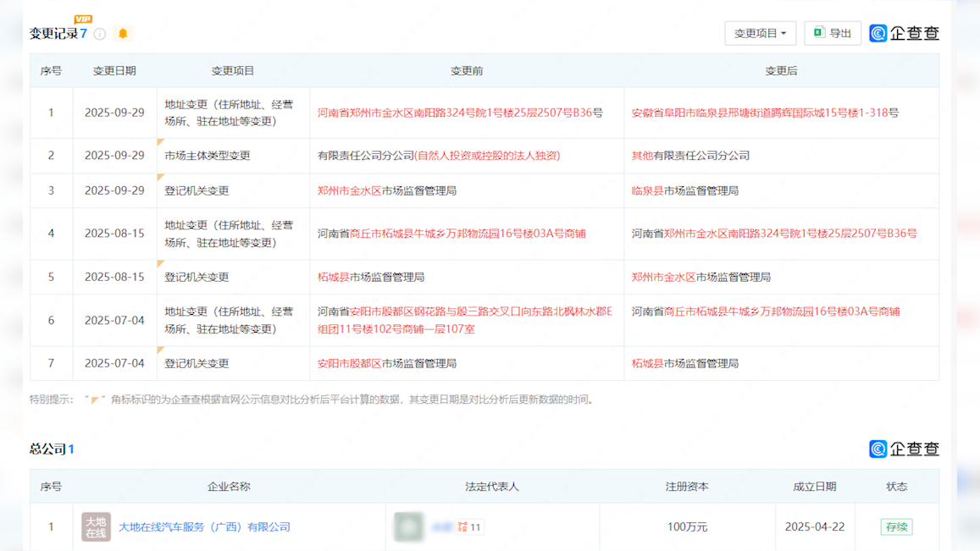Click 安阳市殷都区 link in row 7
Viewport: 980px width, 551px height.
(349, 363)
